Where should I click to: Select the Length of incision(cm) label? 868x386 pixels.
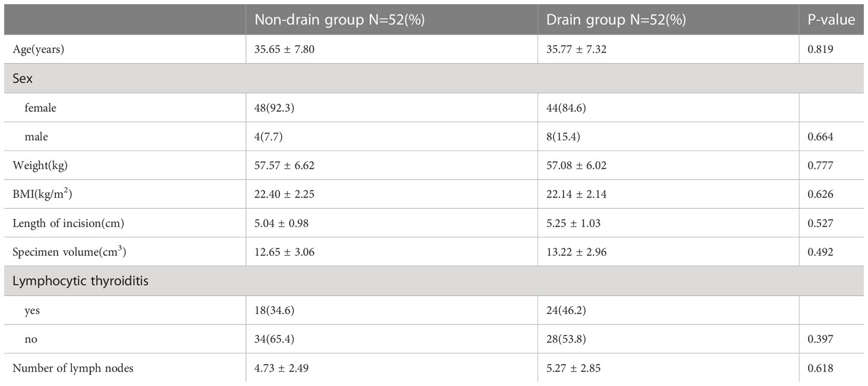(x=62, y=224)
